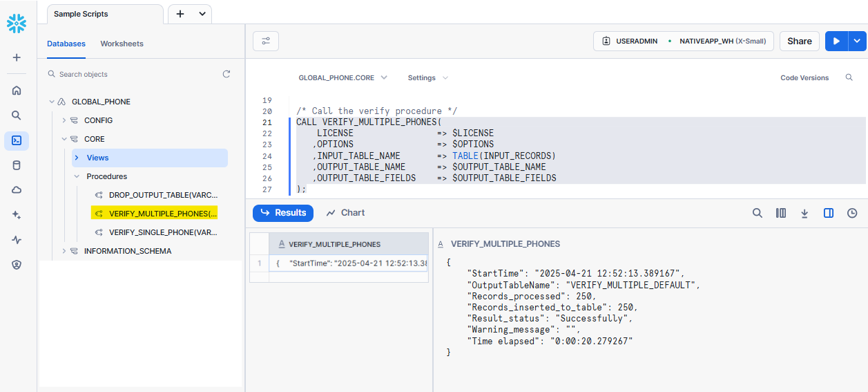This screenshot has height=392, width=868.
Task: Open the AI & ML sparkle icon
Action: point(17,215)
